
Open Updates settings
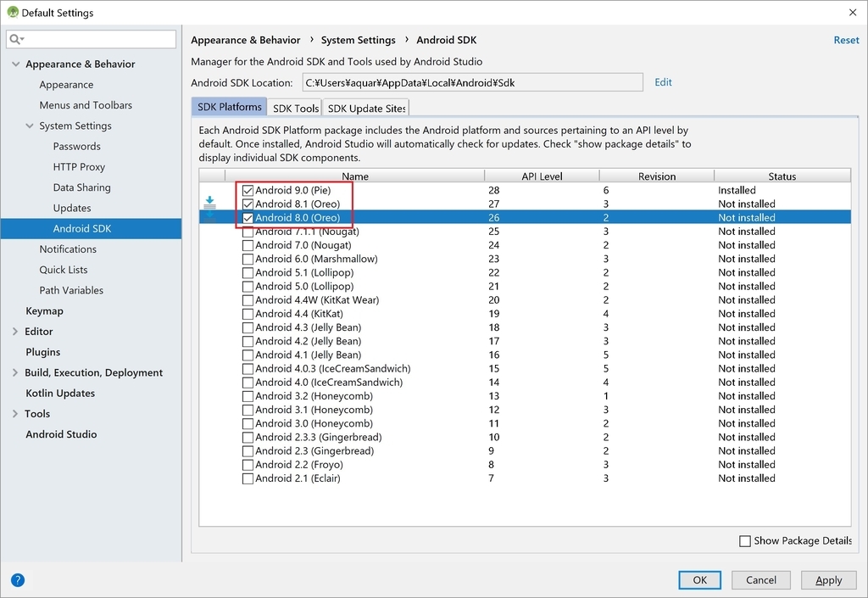pyautogui.click(x=72, y=208)
